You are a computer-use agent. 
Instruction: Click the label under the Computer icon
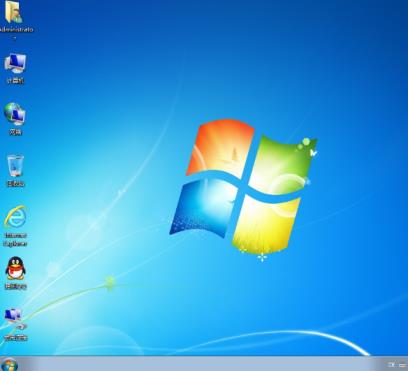point(16,80)
